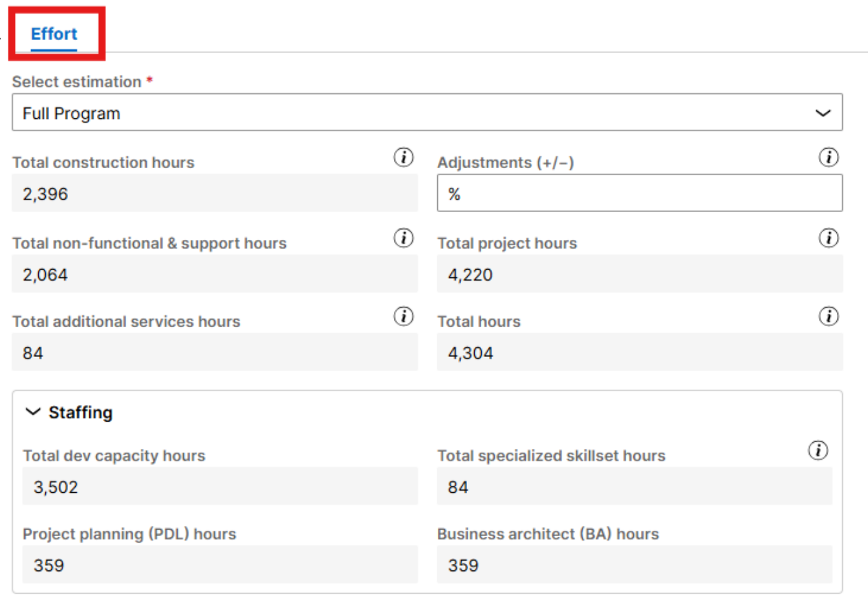This screenshot has width=868, height=604.
Task: Change estimation from Full Program
Action: click(427, 113)
